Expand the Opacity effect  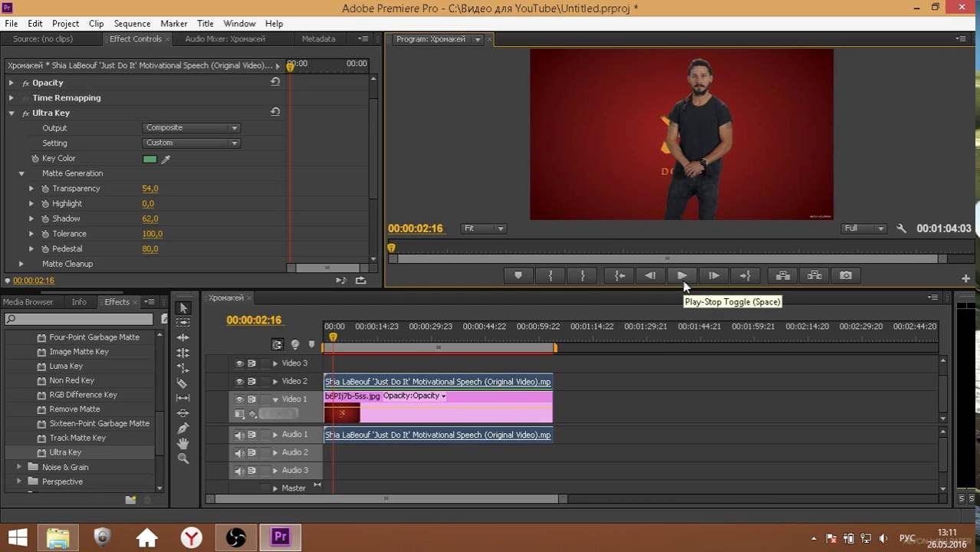tap(12, 83)
